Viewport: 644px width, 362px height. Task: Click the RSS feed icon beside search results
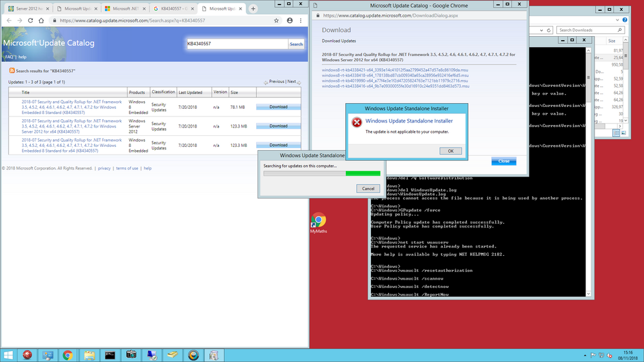pos(12,71)
